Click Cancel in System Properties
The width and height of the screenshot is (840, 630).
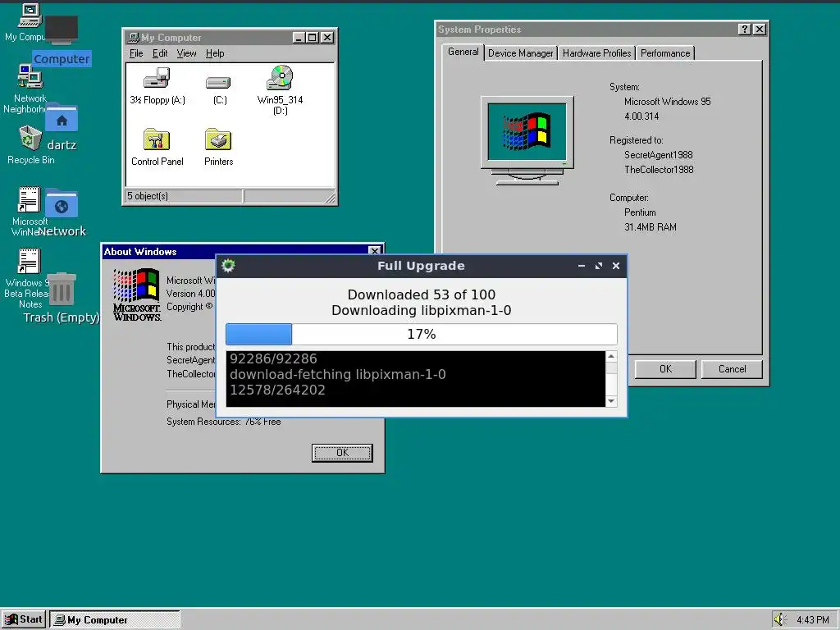point(732,369)
